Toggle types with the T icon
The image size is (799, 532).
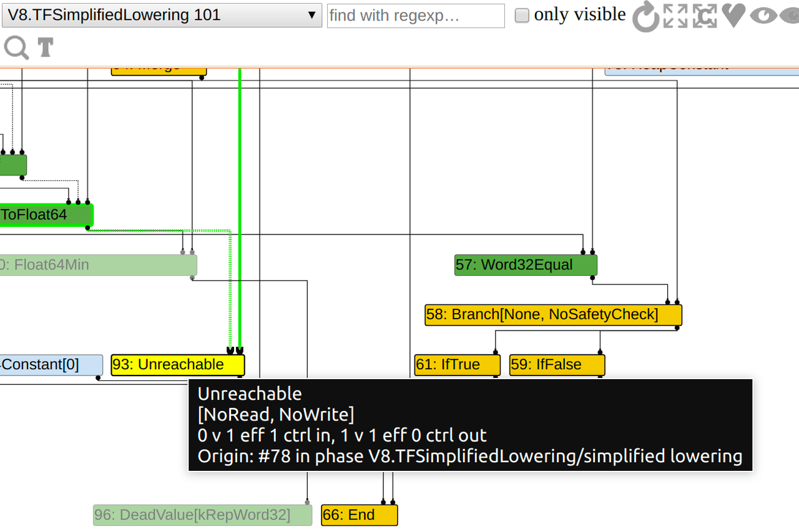tap(46, 47)
